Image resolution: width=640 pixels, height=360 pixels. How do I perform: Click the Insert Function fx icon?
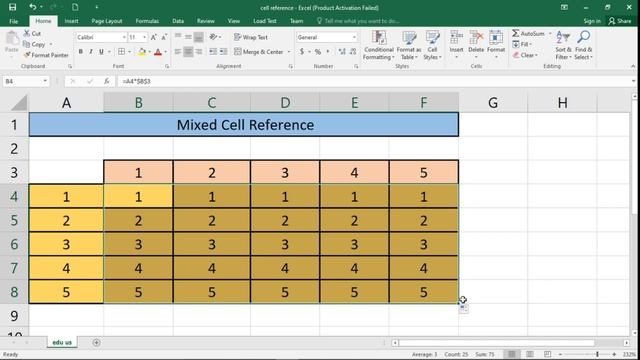(107, 81)
